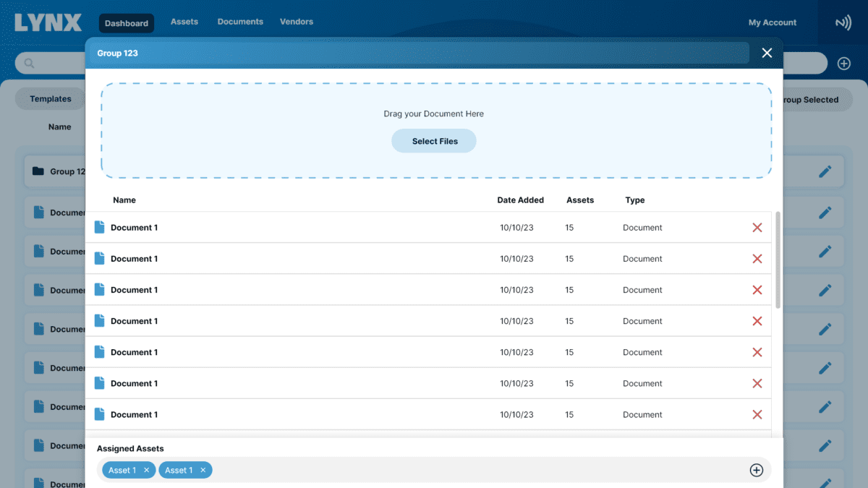Click the Templates button
The width and height of the screenshot is (868, 488).
pyautogui.click(x=51, y=99)
